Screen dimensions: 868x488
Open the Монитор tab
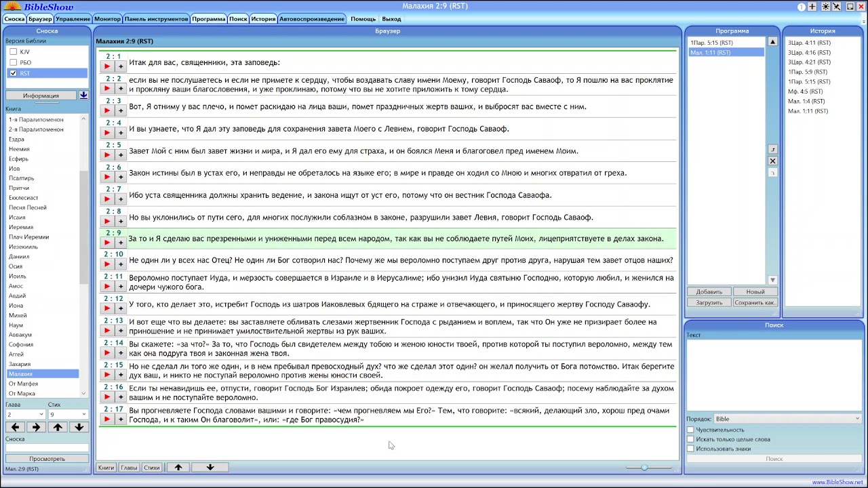click(107, 19)
